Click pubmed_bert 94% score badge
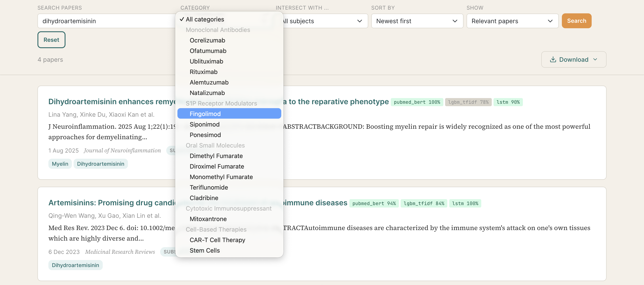Screen dimensions: 644x285 pos(374,203)
